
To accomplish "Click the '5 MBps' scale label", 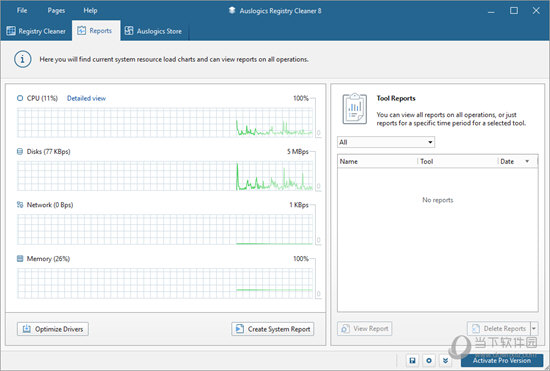I will (298, 151).
